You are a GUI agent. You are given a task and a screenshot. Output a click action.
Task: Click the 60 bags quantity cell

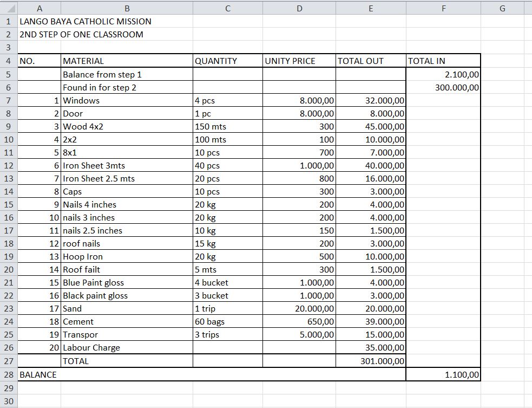coord(228,321)
